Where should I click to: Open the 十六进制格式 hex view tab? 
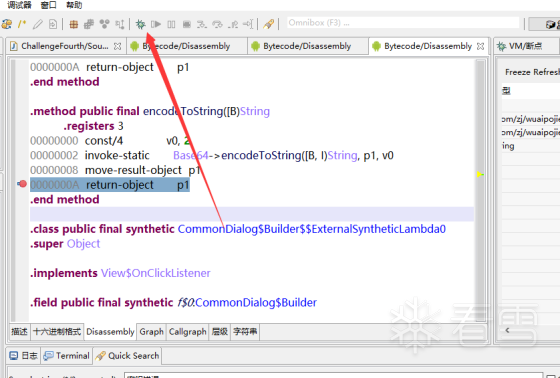[57, 332]
